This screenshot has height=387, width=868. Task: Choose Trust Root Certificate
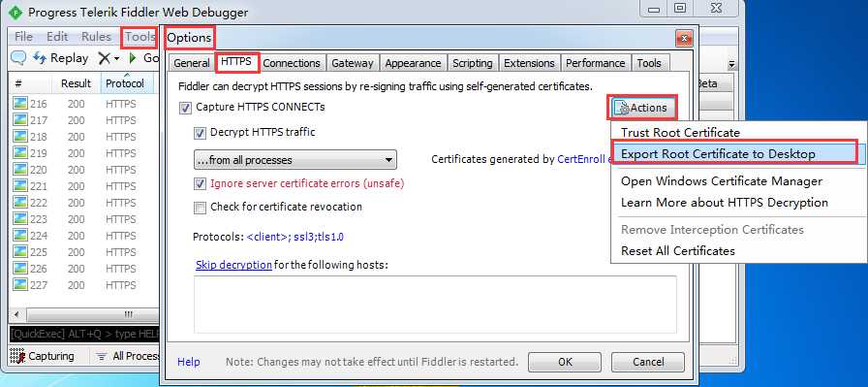pyautogui.click(x=680, y=133)
